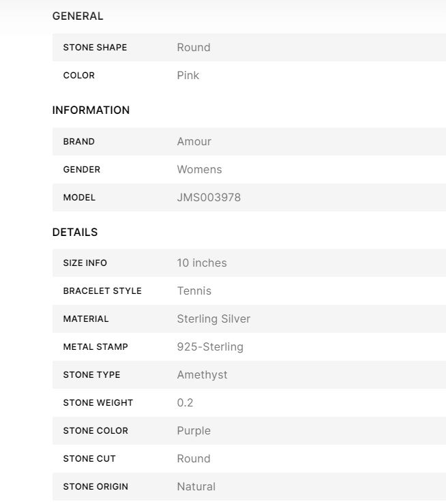Image resolution: width=446 pixels, height=504 pixels.
Task: Click the INFORMATION section heading
Action: pyautogui.click(x=91, y=110)
